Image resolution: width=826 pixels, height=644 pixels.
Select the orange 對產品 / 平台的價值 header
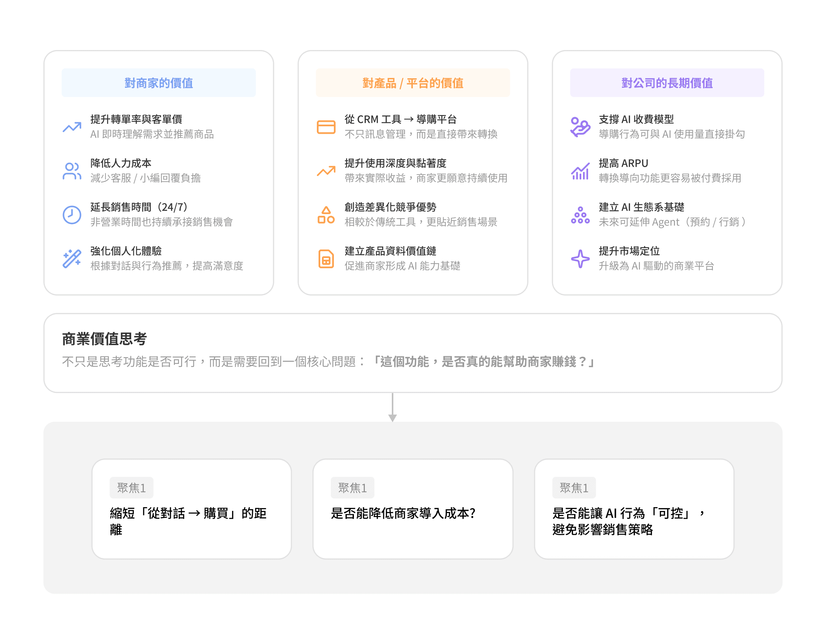tap(412, 83)
